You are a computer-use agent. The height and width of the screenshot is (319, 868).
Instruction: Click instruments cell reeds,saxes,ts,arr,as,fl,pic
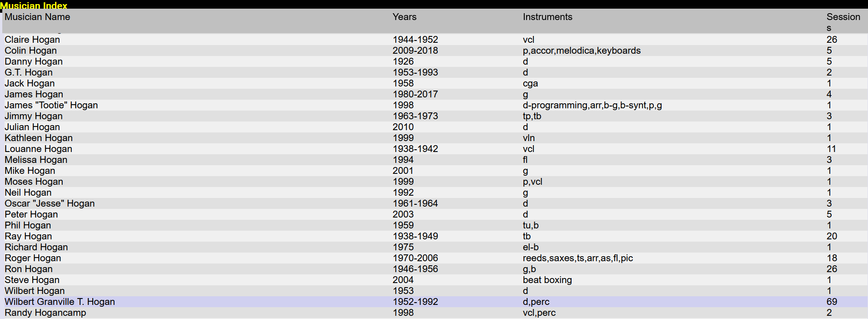coord(577,258)
